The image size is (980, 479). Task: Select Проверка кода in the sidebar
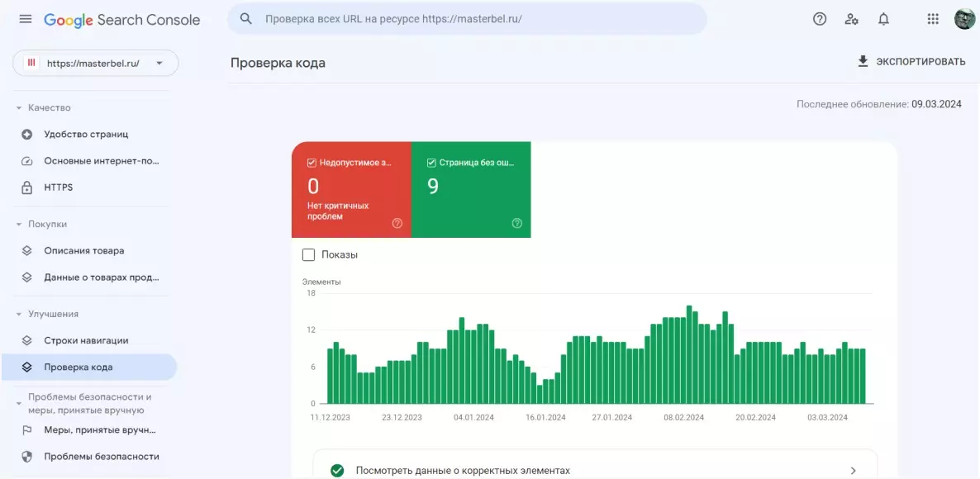[88, 368]
